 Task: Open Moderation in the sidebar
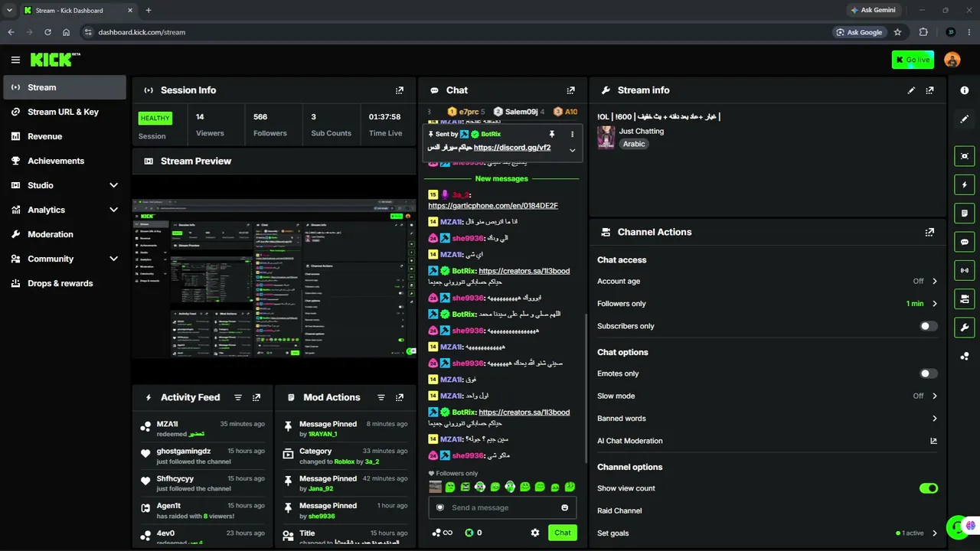64,234
